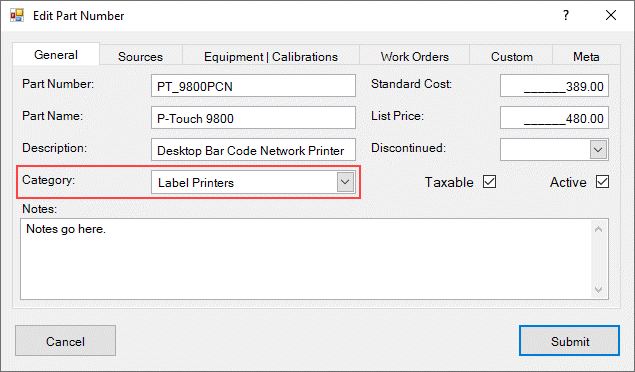
Task: Click the Submit button
Action: coord(569,341)
